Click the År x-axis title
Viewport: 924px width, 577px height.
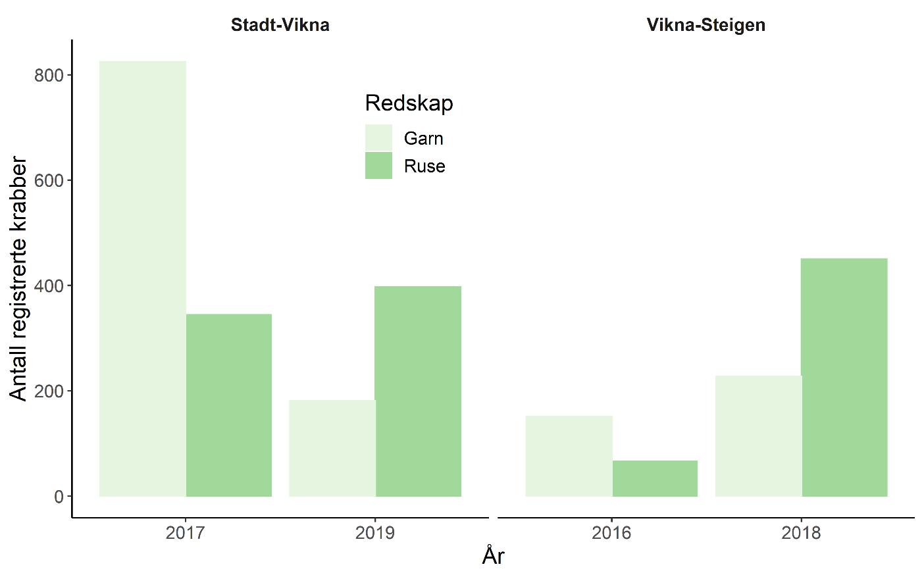(x=493, y=556)
